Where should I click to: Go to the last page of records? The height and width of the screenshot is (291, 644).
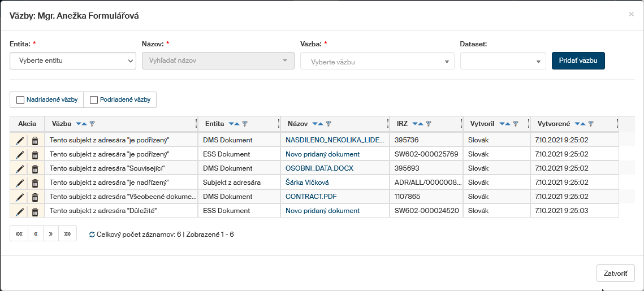pyautogui.click(x=68, y=233)
